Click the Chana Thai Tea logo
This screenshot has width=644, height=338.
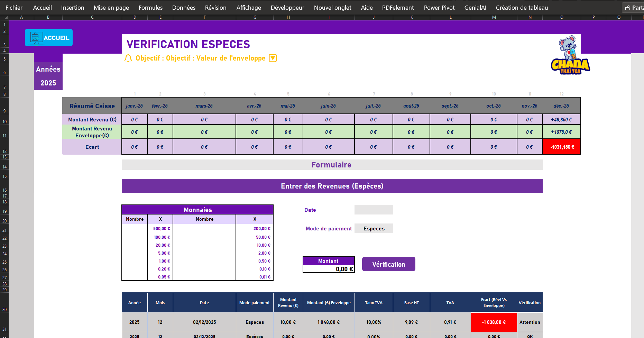click(x=570, y=55)
